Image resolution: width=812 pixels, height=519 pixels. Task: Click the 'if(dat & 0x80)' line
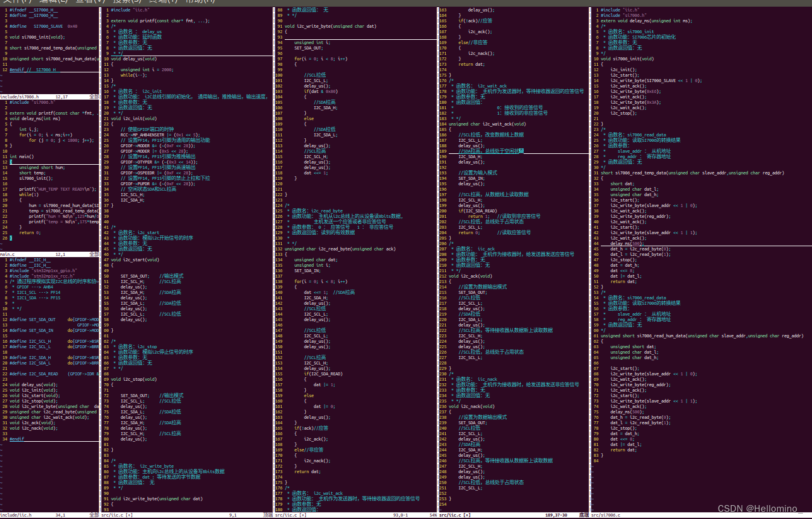[x=321, y=91]
